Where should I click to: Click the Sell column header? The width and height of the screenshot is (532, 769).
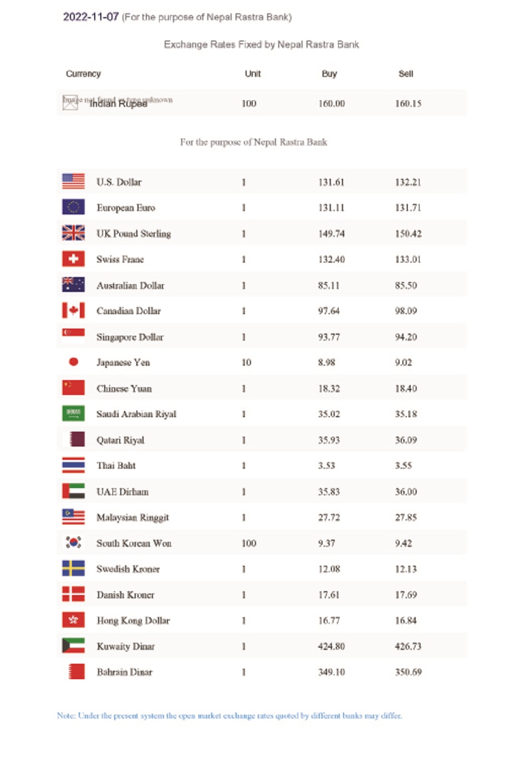(406, 74)
